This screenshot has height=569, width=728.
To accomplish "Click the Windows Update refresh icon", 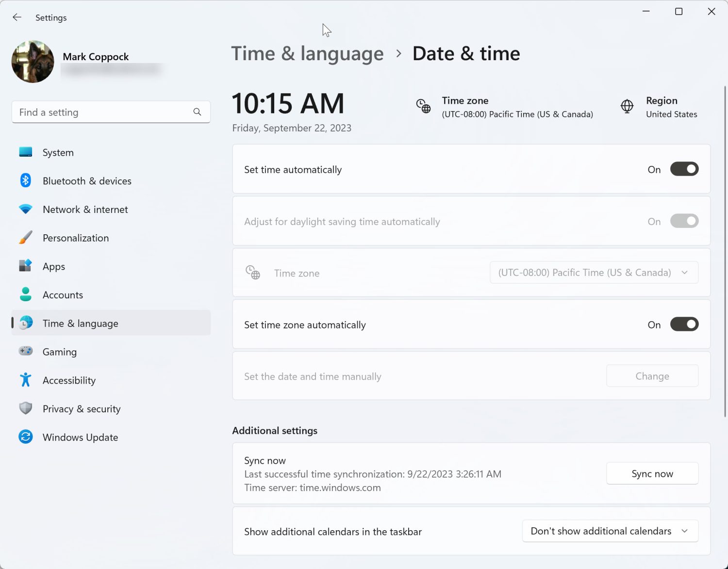I will (x=26, y=437).
